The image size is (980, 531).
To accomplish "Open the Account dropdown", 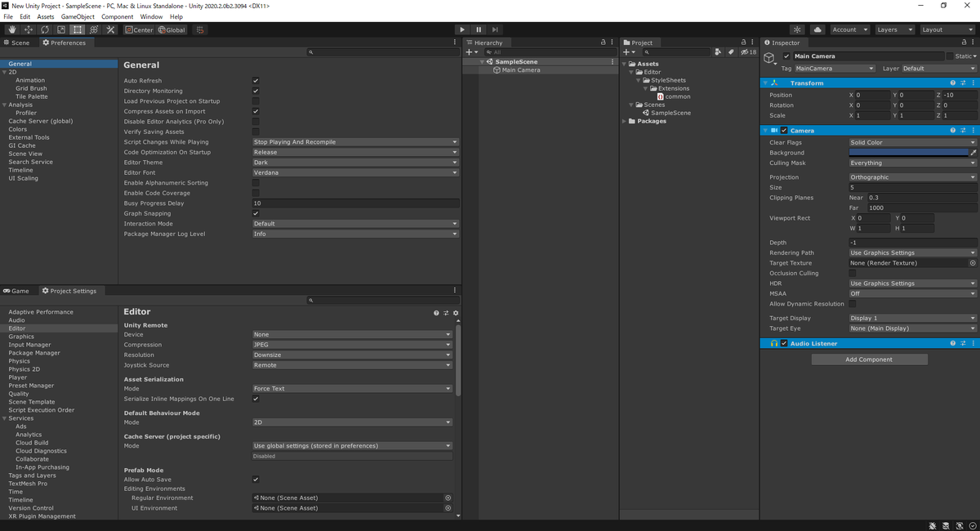I will click(x=850, y=29).
